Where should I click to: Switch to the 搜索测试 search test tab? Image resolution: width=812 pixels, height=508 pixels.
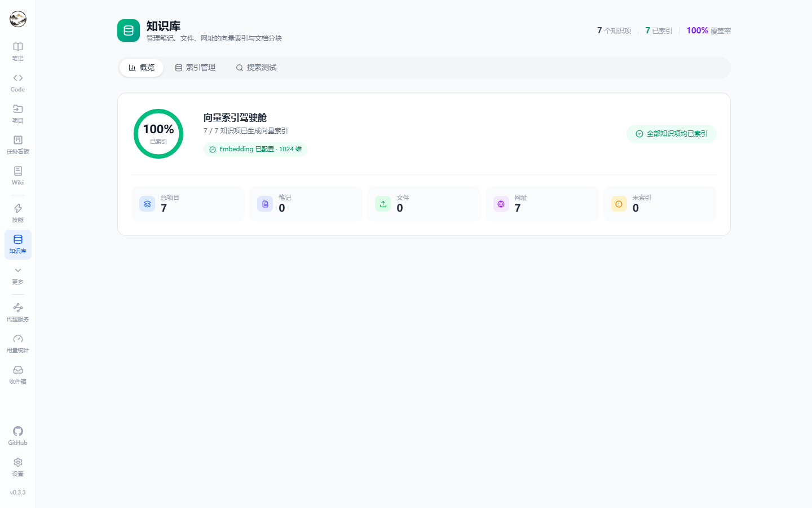pyautogui.click(x=256, y=68)
